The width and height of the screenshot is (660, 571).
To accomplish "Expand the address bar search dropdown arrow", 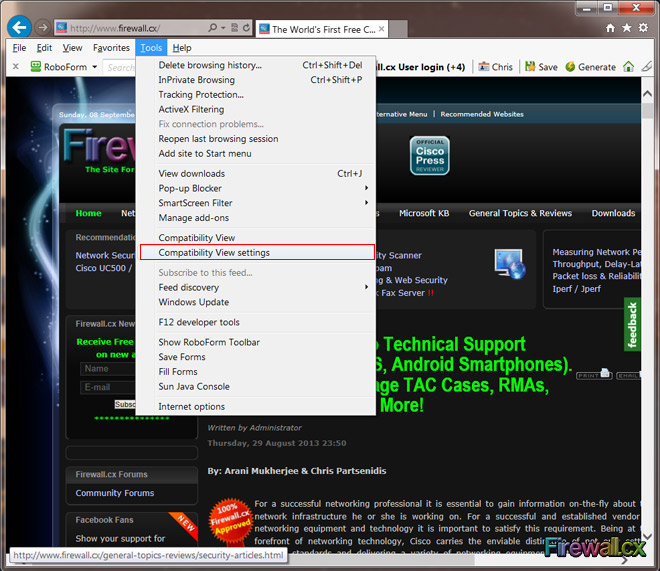I will (x=223, y=28).
